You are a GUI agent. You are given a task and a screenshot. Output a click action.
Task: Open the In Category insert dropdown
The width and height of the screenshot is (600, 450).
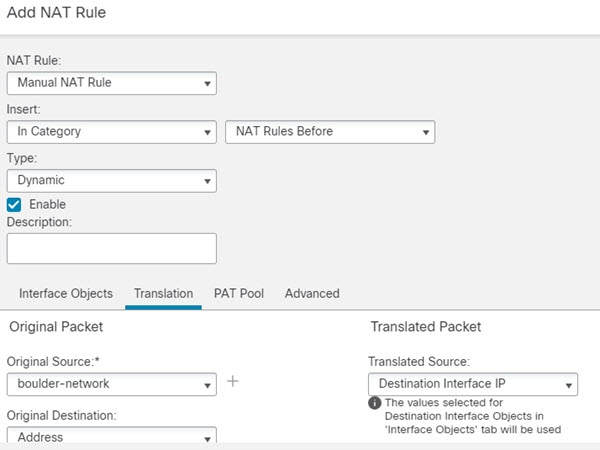coord(112,132)
